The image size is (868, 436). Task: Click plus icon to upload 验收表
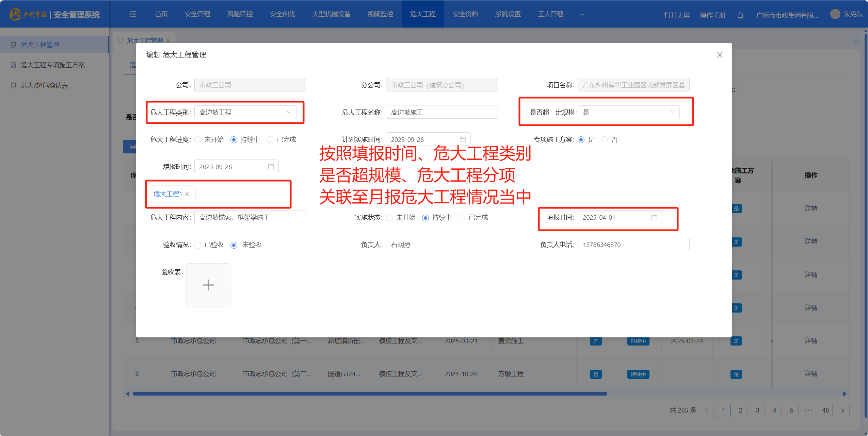(208, 285)
